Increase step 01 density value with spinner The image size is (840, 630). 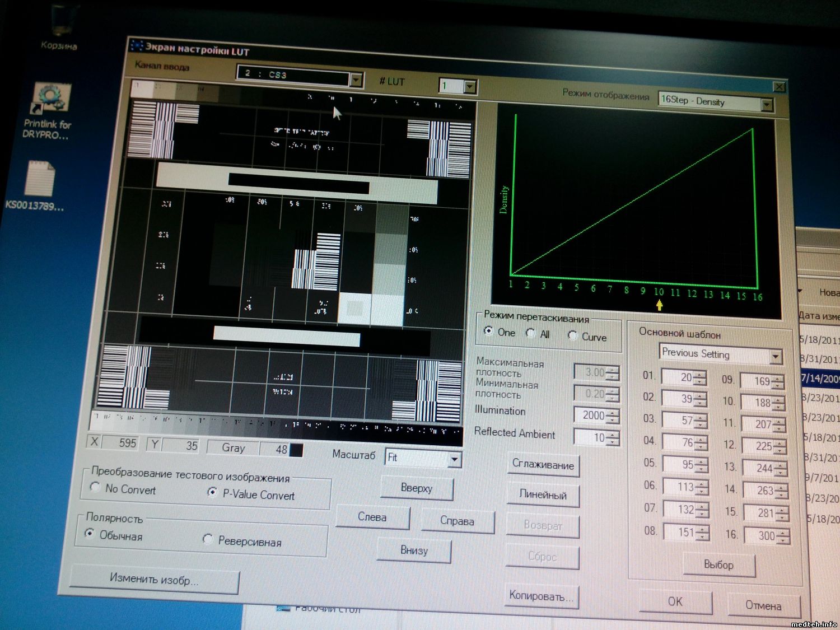[x=699, y=375]
